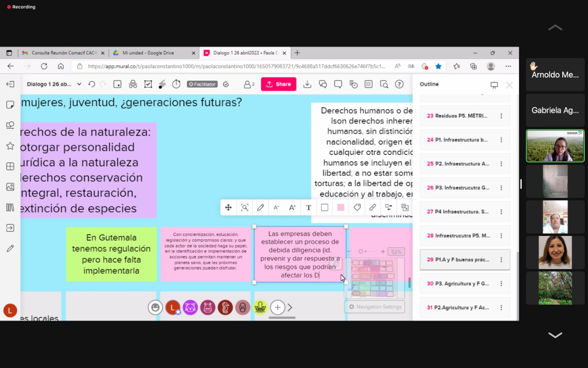Open the timer tool
The height and width of the screenshot is (368, 588).
pos(176,84)
